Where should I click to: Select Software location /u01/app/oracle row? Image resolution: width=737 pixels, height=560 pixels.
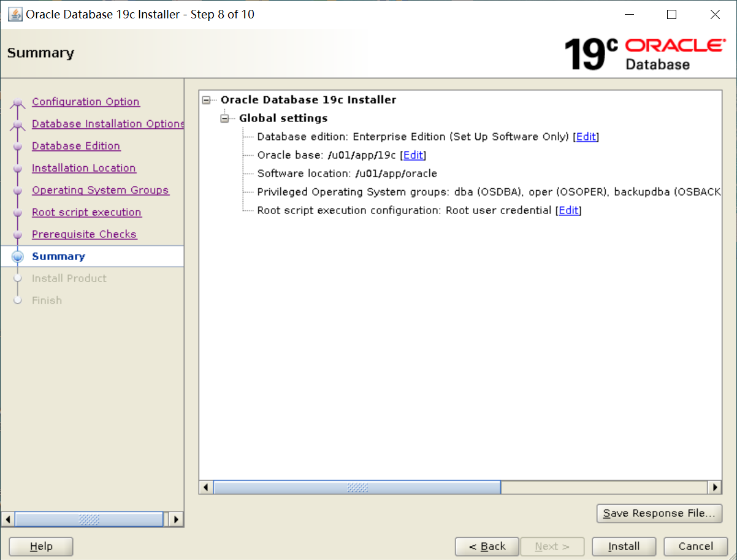(x=347, y=174)
